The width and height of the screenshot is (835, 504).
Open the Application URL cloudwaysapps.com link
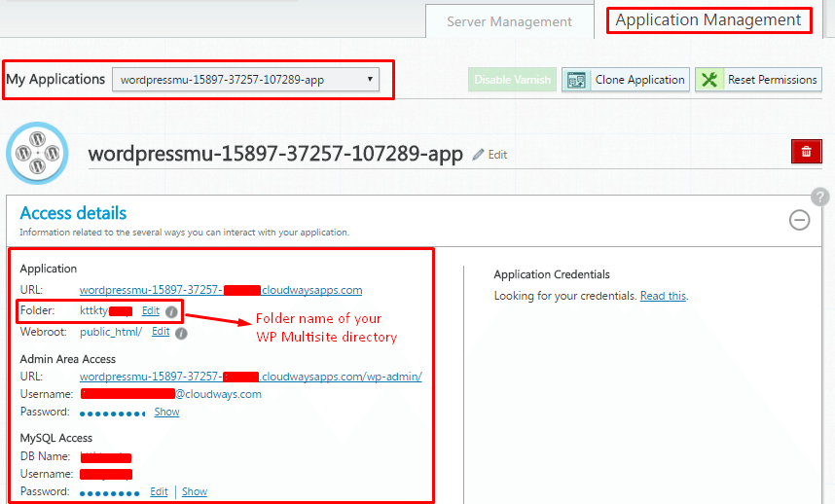pyautogui.click(x=221, y=290)
